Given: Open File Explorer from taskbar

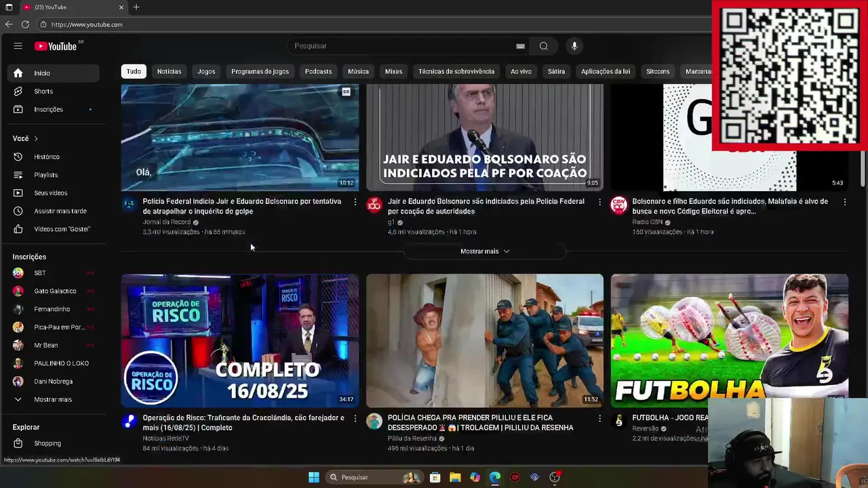Looking at the screenshot, I should pos(455,477).
